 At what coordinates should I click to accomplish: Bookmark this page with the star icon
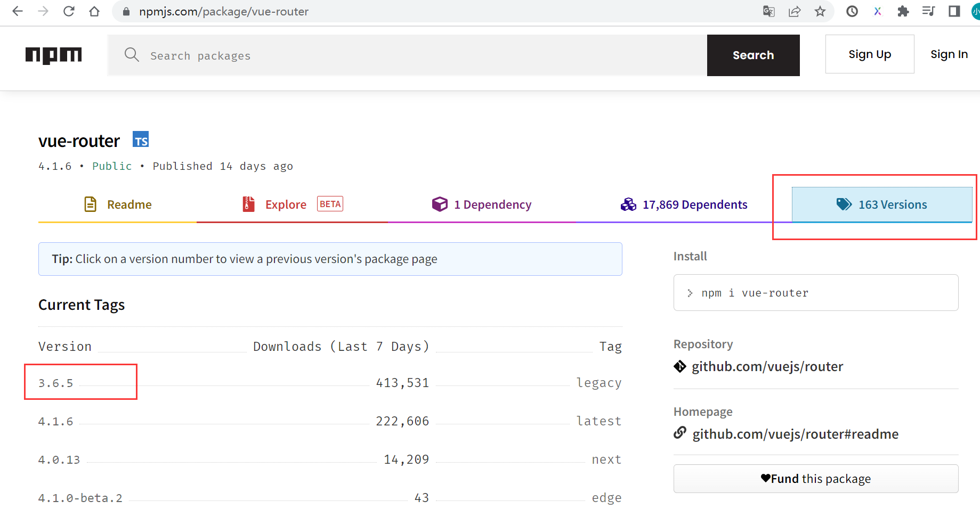click(x=820, y=11)
